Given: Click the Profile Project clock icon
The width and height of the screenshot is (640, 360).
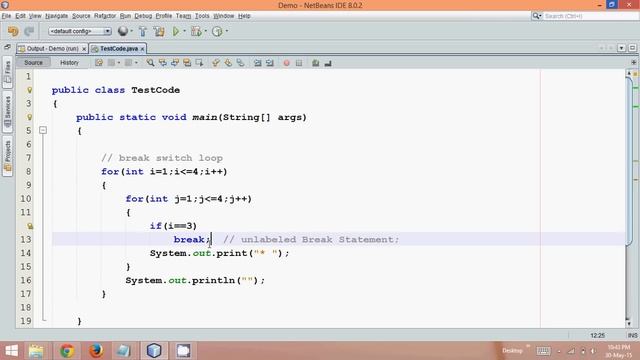Looking at the screenshot, I should [x=217, y=31].
